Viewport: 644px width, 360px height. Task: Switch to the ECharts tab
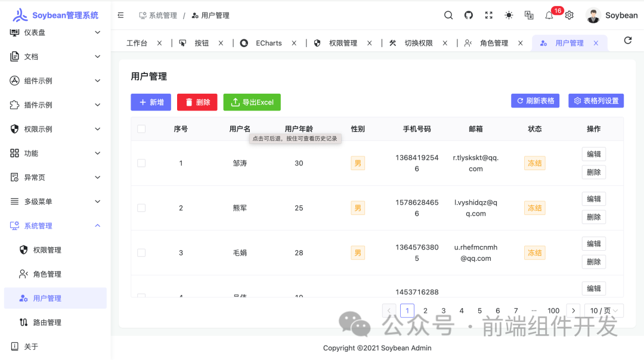pyautogui.click(x=268, y=42)
